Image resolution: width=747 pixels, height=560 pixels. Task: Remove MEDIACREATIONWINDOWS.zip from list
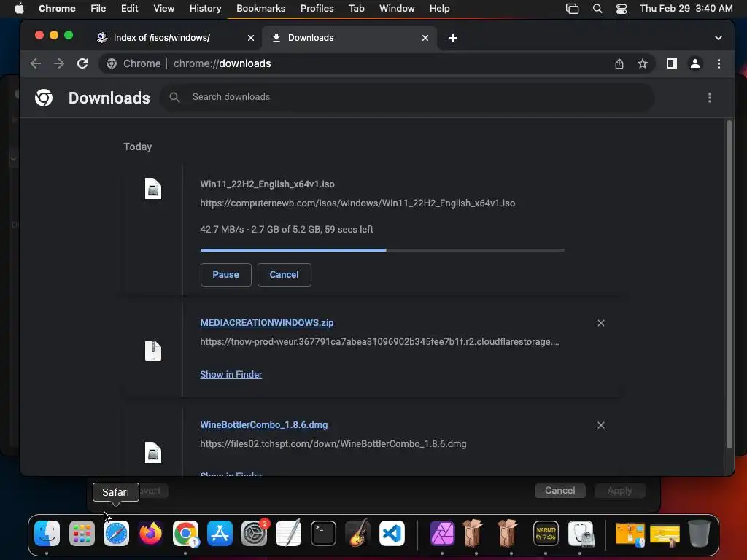pyautogui.click(x=601, y=323)
